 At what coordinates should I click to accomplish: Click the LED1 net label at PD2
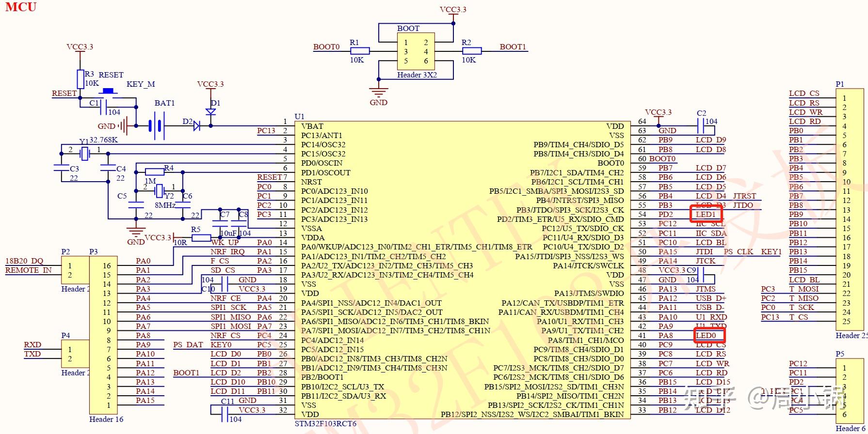pos(706,215)
